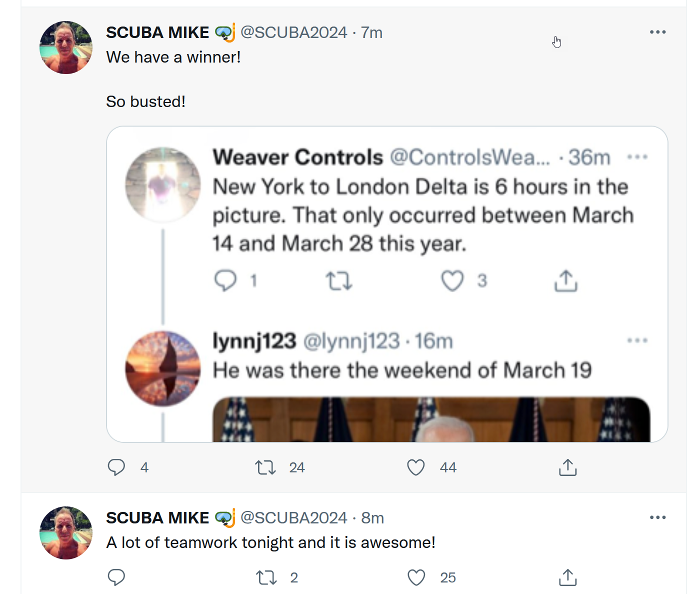Open SCUBA MIKE's avatar on the bottom tweet

(x=66, y=533)
